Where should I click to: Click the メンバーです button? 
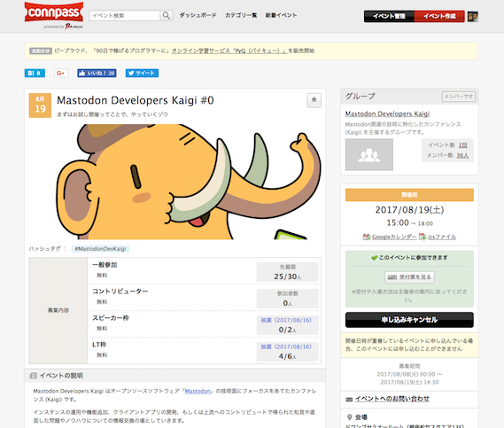click(458, 97)
